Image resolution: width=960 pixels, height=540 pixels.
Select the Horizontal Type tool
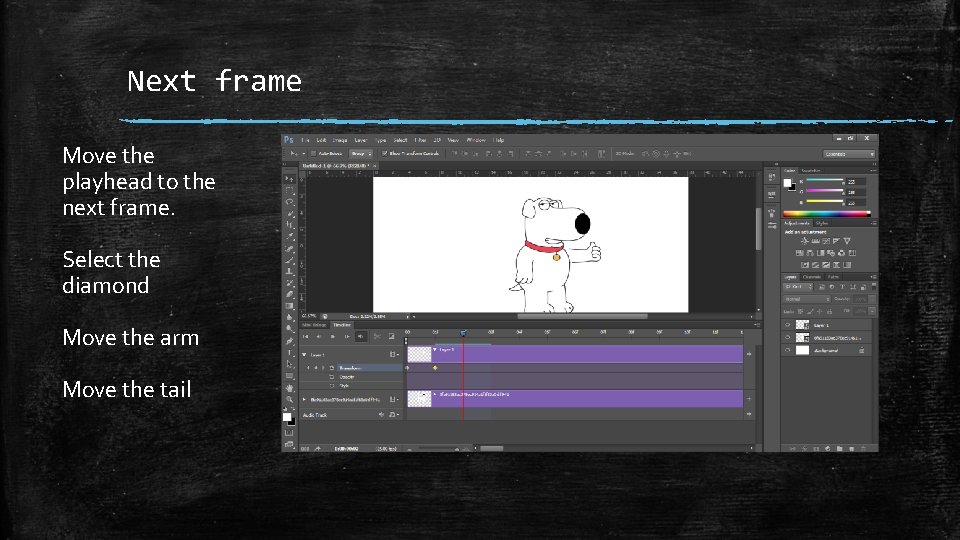click(x=290, y=353)
